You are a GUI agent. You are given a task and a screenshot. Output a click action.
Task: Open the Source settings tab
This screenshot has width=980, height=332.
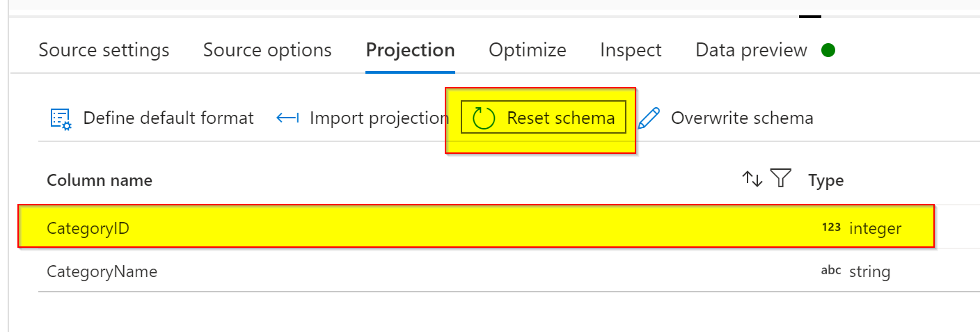(x=104, y=50)
